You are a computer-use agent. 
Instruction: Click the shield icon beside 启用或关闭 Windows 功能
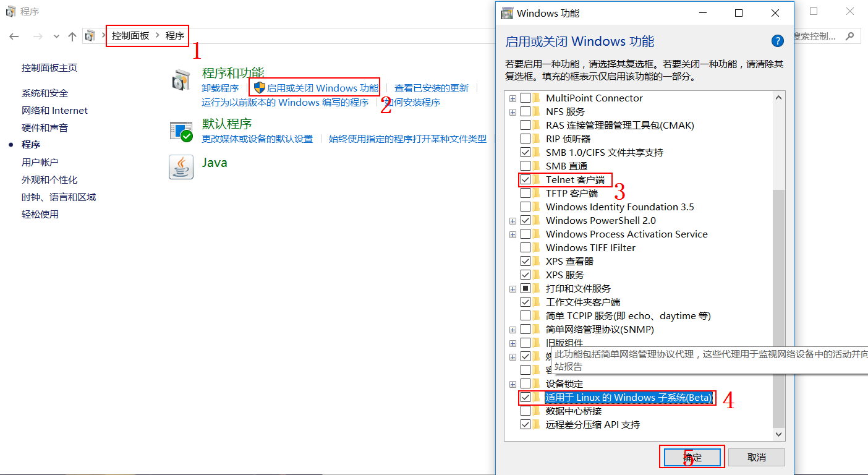[260, 88]
